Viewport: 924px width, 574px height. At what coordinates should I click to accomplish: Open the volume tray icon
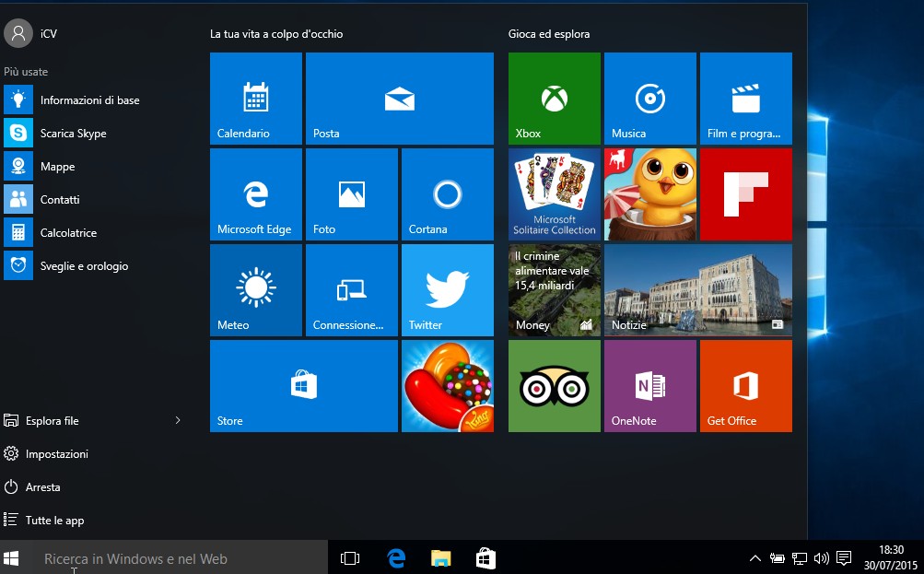pyautogui.click(x=822, y=558)
